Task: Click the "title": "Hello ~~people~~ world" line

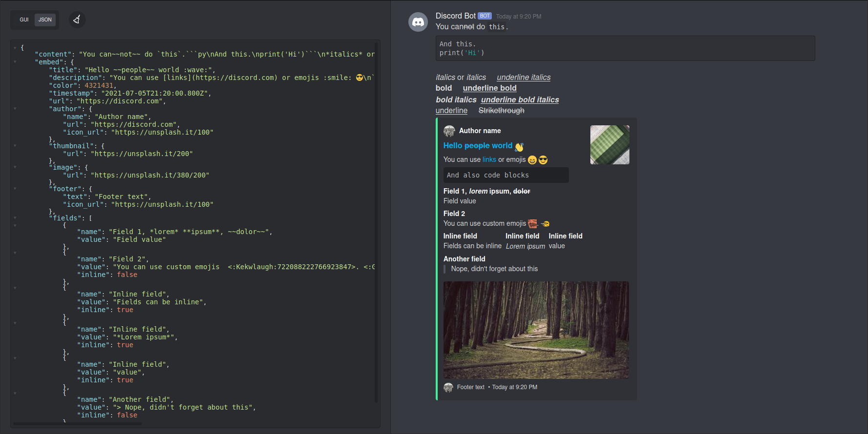Action: click(x=132, y=70)
